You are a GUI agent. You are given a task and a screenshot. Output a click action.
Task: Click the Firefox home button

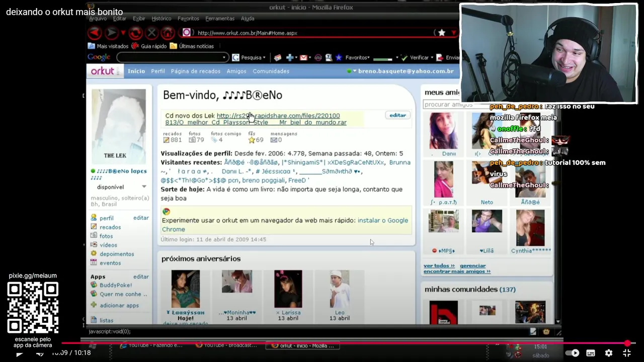(168, 33)
